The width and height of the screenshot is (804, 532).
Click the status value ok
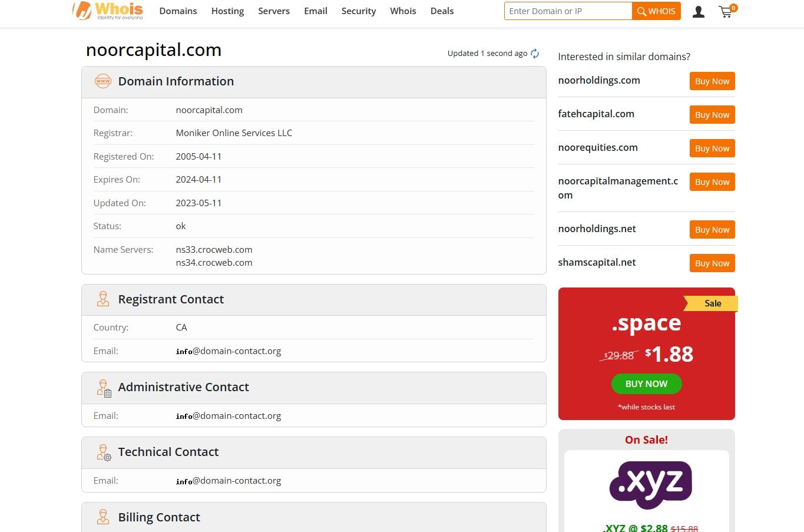tap(181, 226)
